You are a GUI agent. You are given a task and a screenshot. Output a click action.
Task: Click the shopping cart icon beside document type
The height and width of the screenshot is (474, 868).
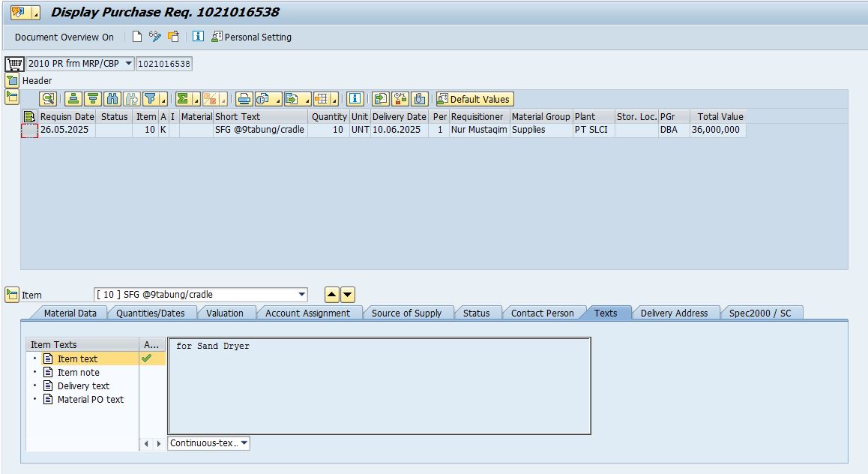(14, 64)
